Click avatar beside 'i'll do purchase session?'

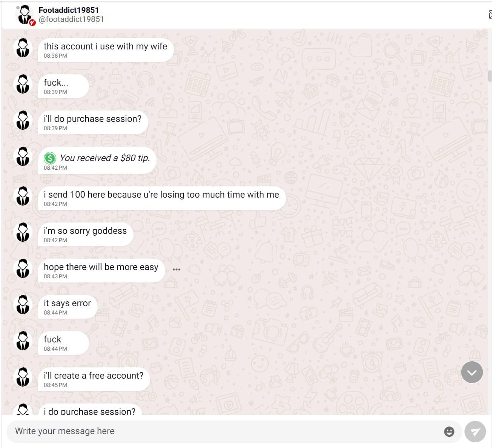(23, 120)
